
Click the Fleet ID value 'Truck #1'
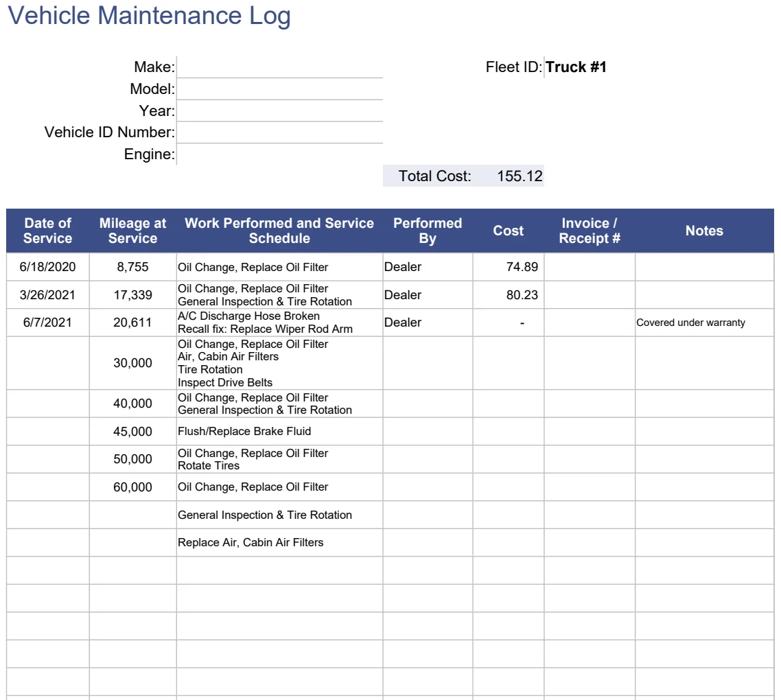pyautogui.click(x=576, y=67)
